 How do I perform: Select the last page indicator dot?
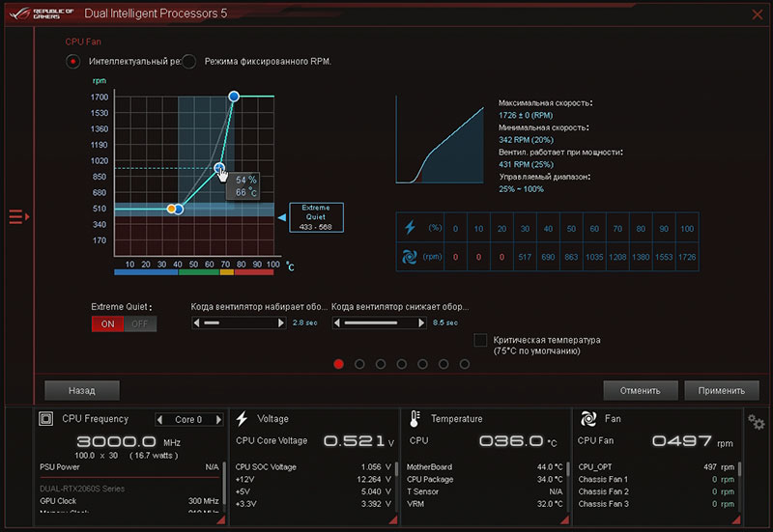tap(465, 364)
